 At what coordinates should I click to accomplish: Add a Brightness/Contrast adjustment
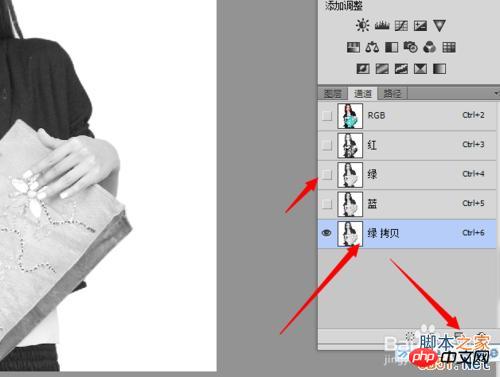coord(362,25)
